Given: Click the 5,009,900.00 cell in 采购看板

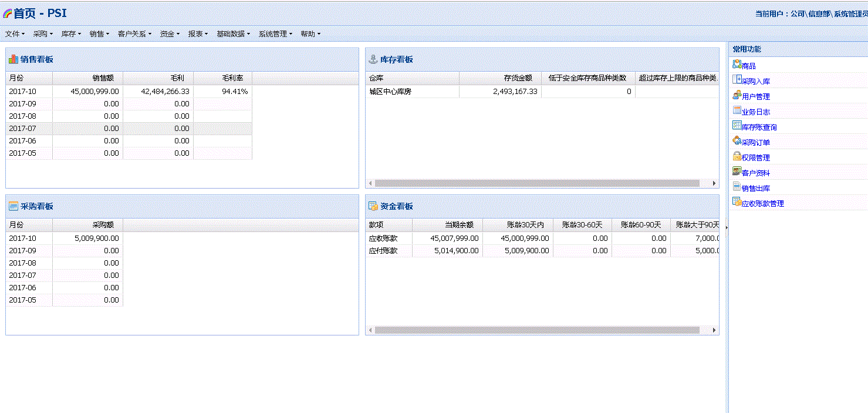Looking at the screenshot, I should click(x=87, y=239).
